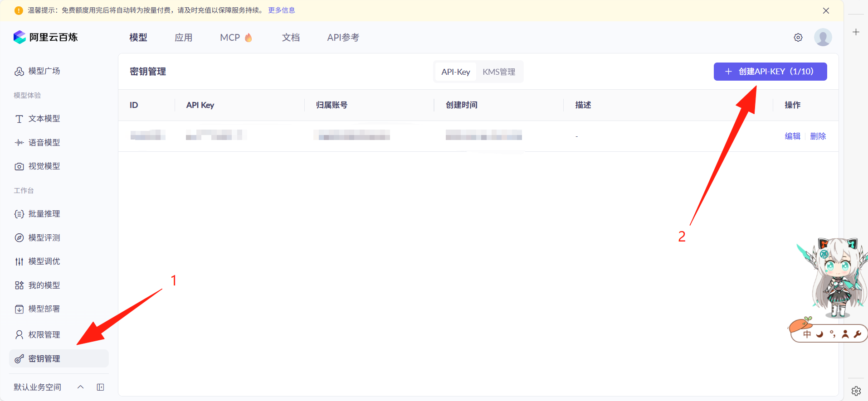Select 密钥管理 label in the sidebar
Image resolution: width=868 pixels, height=401 pixels.
(x=44, y=359)
